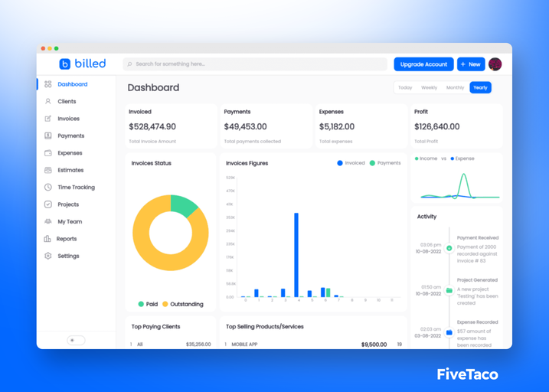Viewport: 549px width, 392px height.
Task: Click the Projects checkmark icon
Action: point(48,204)
